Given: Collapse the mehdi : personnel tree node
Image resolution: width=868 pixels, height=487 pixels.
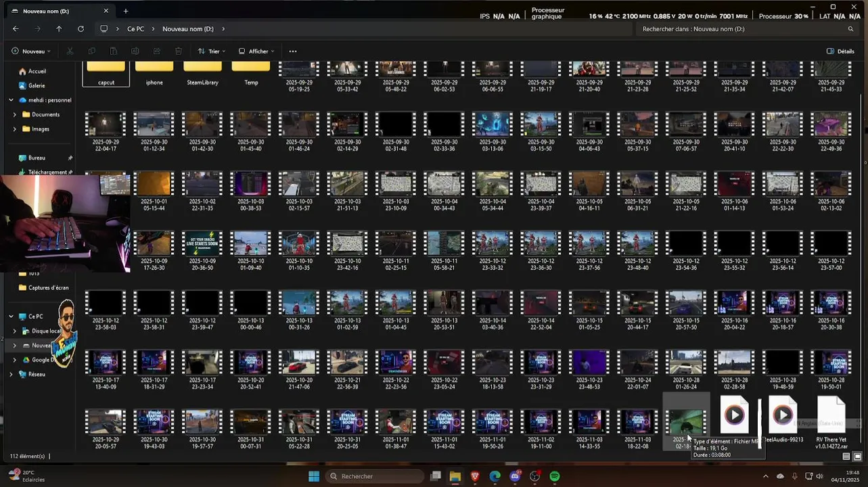Looking at the screenshot, I should point(11,100).
